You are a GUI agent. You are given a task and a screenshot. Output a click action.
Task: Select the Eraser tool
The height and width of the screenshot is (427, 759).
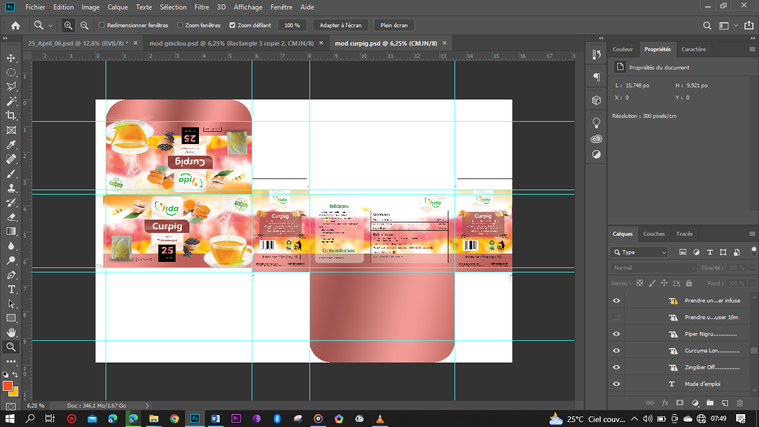[11, 217]
